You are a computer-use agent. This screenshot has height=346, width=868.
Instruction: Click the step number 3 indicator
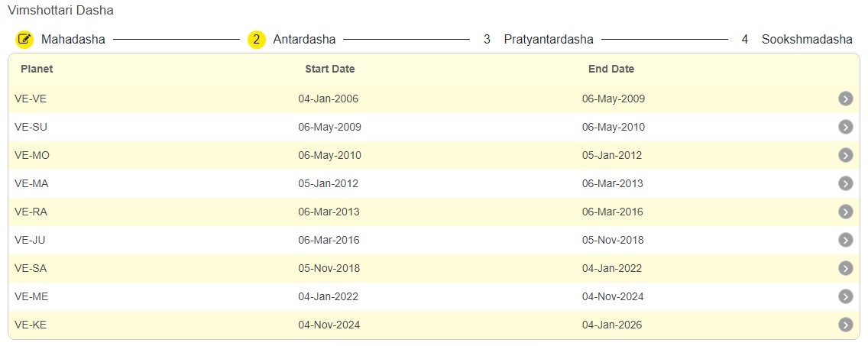tap(487, 39)
